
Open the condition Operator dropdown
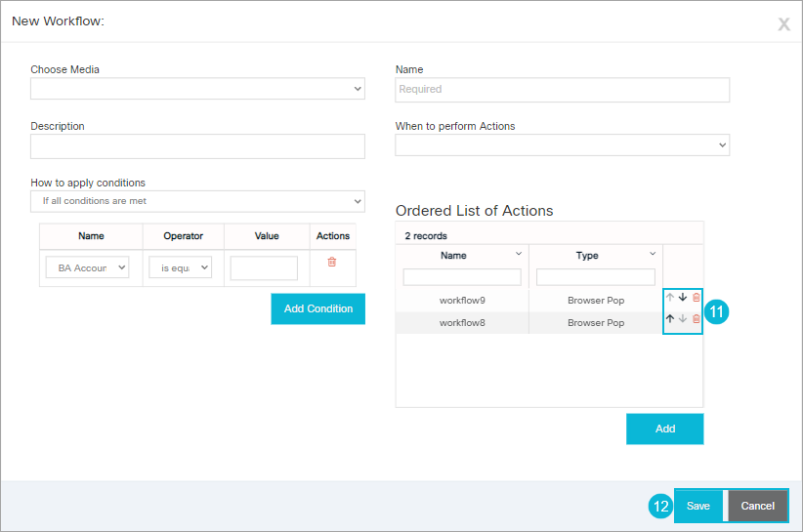(180, 267)
